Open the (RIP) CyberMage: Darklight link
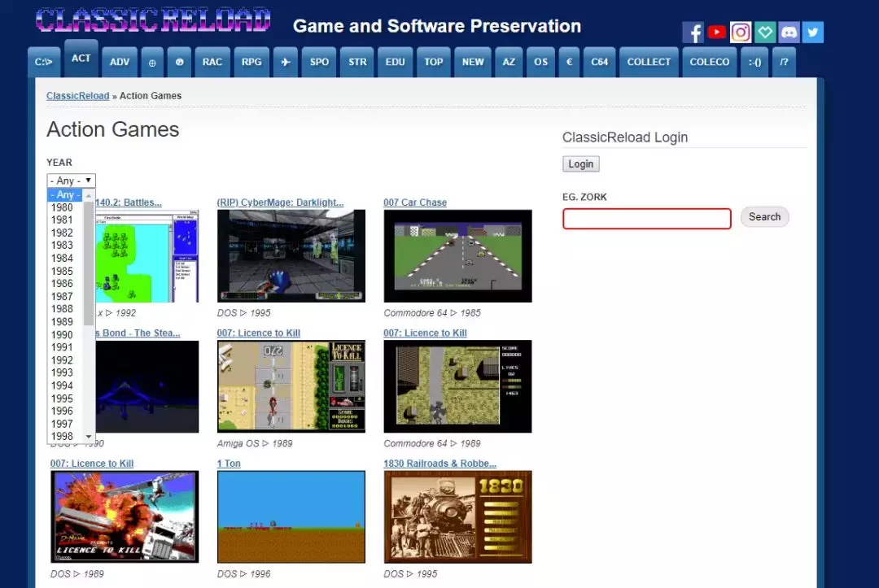 click(x=280, y=203)
